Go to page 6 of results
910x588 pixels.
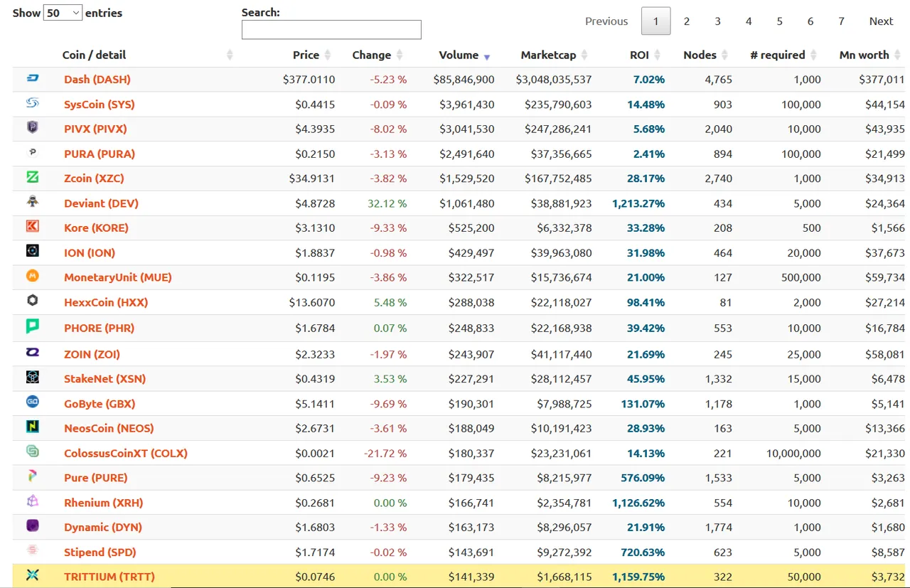(x=810, y=21)
